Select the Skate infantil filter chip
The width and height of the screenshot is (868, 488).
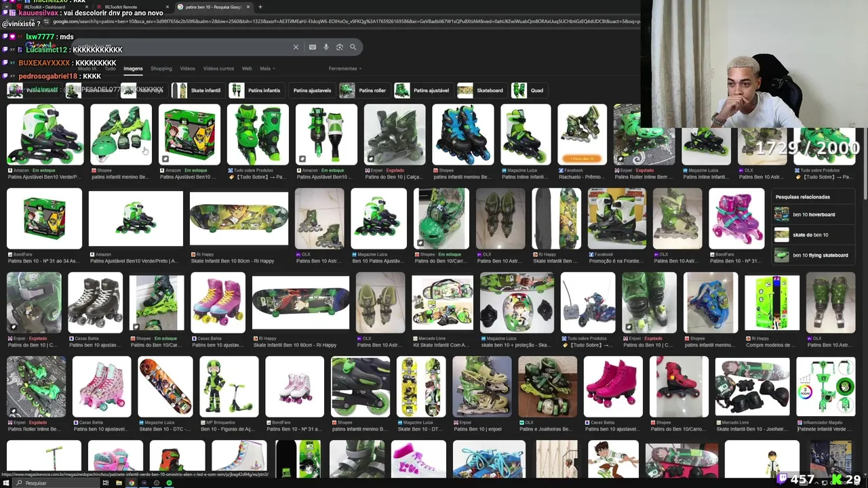click(197, 90)
